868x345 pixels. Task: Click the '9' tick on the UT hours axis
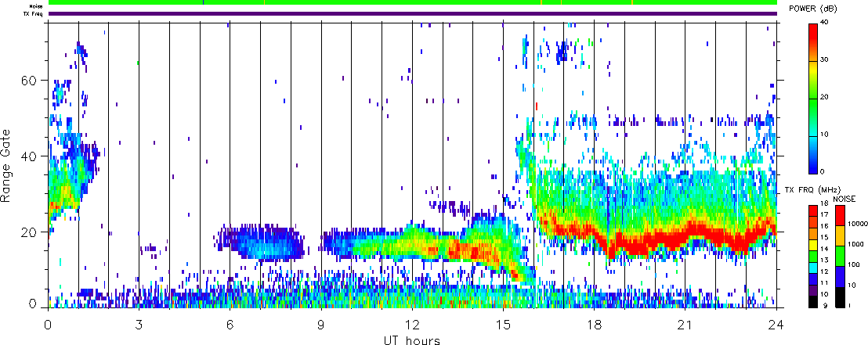pos(321,325)
